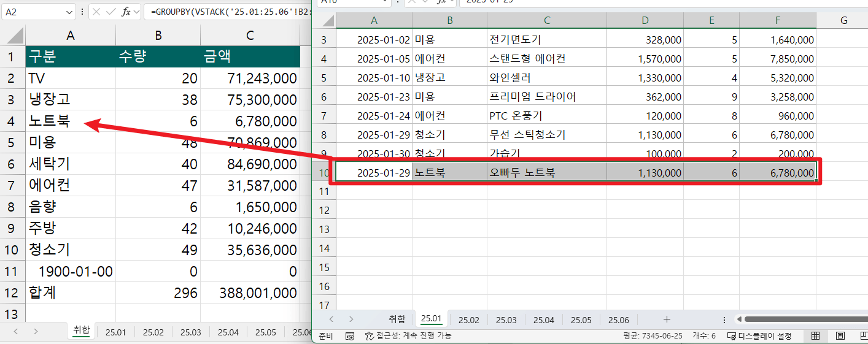Image resolution: width=868 pixels, height=344 pixels.
Task: Click Select All corner in right window
Action: pyautogui.click(x=324, y=20)
